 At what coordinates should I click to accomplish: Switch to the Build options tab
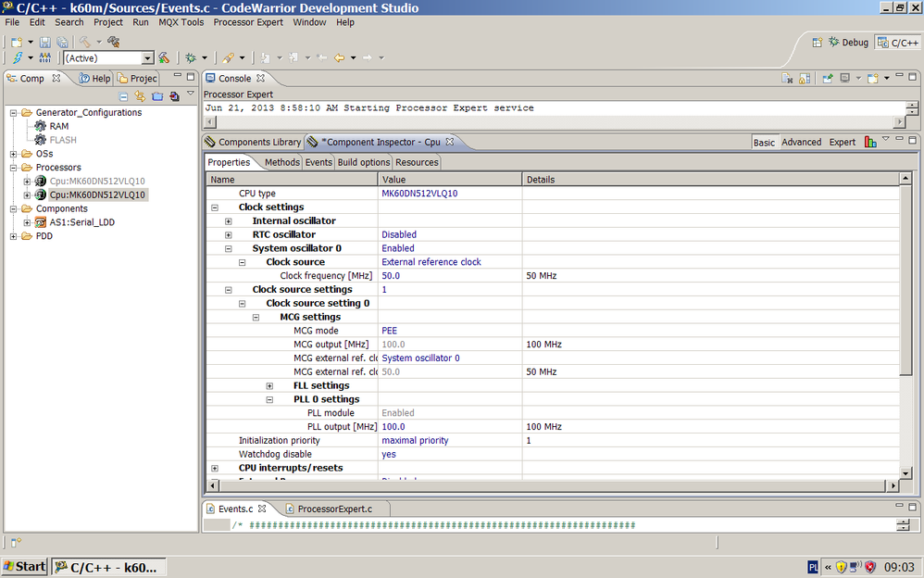pyautogui.click(x=364, y=162)
